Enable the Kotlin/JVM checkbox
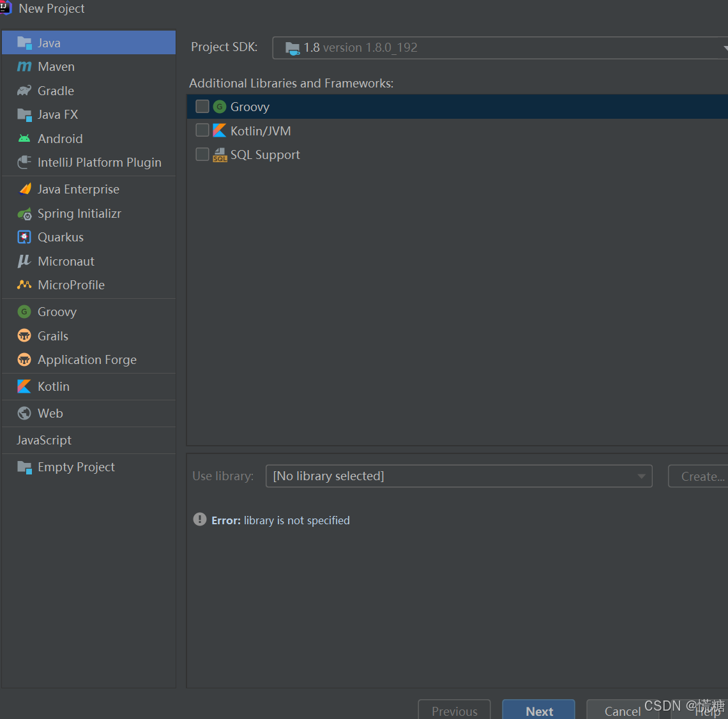 coord(202,130)
